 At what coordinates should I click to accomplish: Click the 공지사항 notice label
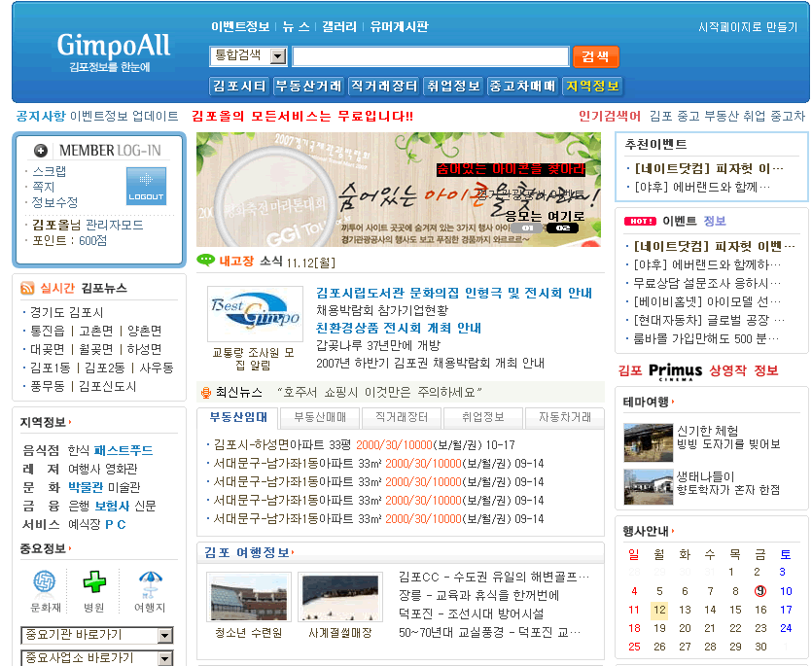point(41,116)
